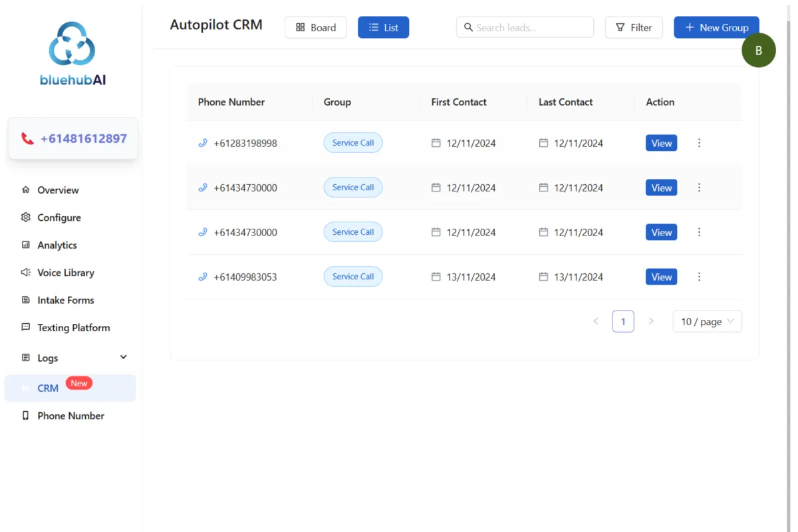This screenshot has height=532, width=798.
Task: Expand the Logs submenu chevron
Action: 123,357
